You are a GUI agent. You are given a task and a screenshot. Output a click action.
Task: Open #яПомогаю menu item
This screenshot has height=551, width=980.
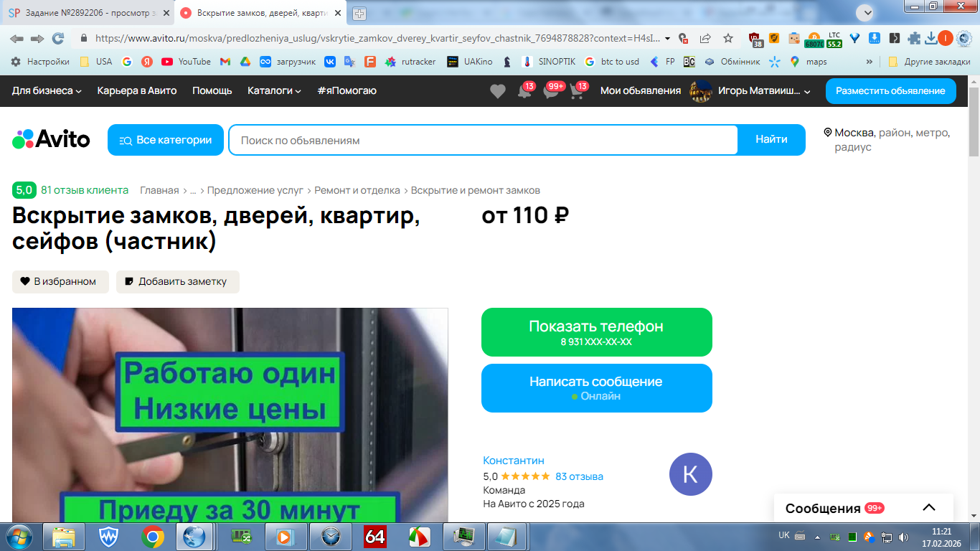(347, 91)
